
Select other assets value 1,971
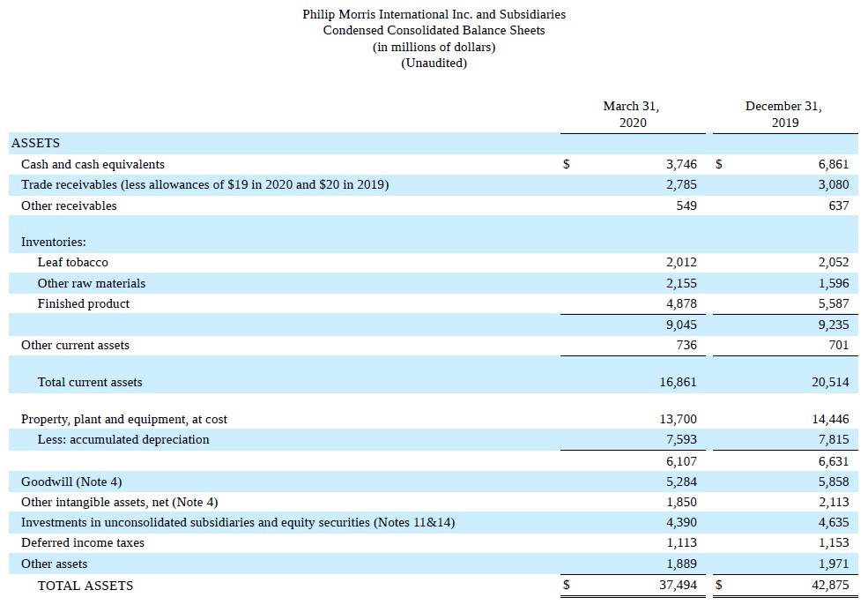834,564
